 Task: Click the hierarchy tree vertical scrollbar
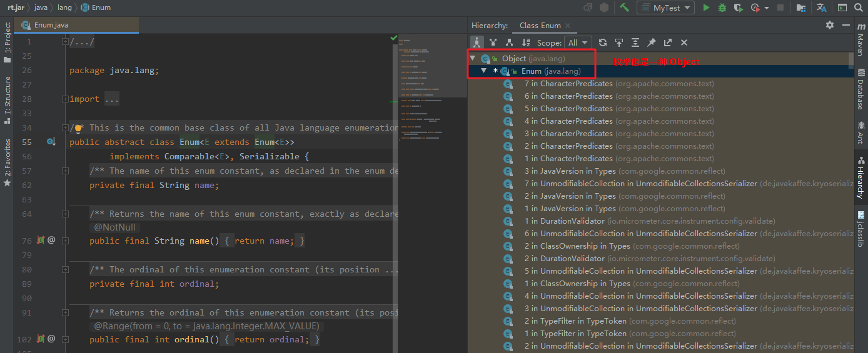(x=850, y=60)
